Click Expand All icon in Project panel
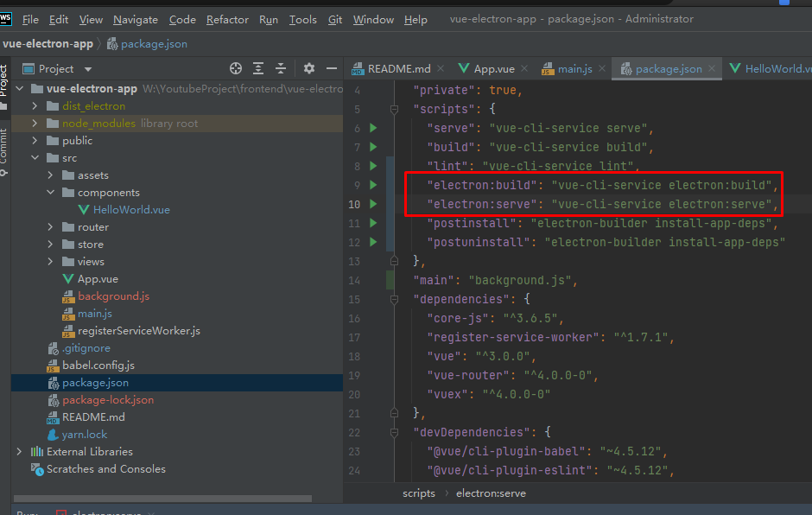This screenshot has height=515, width=812. (x=258, y=68)
